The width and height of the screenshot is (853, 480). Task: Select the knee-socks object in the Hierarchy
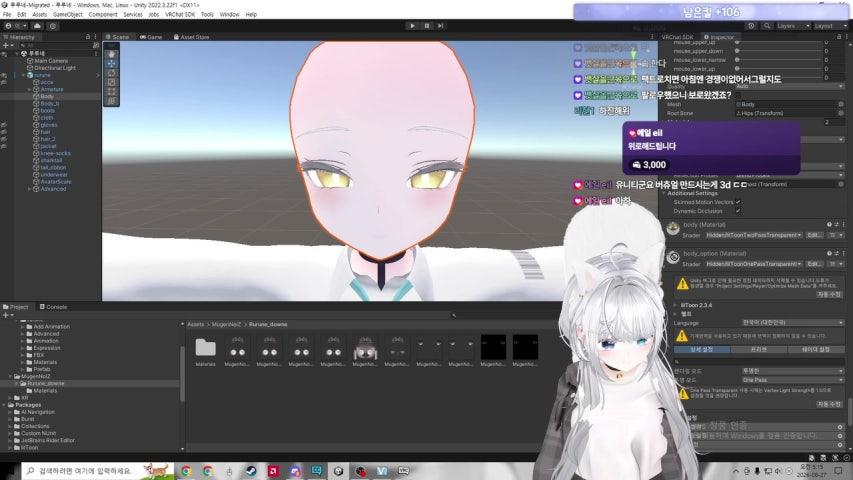click(55, 153)
